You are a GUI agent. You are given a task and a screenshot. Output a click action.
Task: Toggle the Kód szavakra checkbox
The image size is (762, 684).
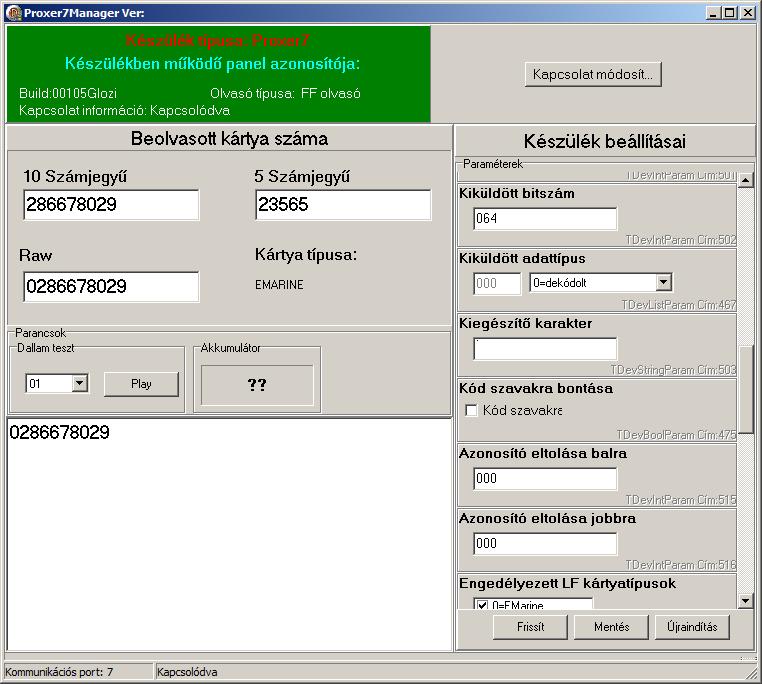coord(471,410)
